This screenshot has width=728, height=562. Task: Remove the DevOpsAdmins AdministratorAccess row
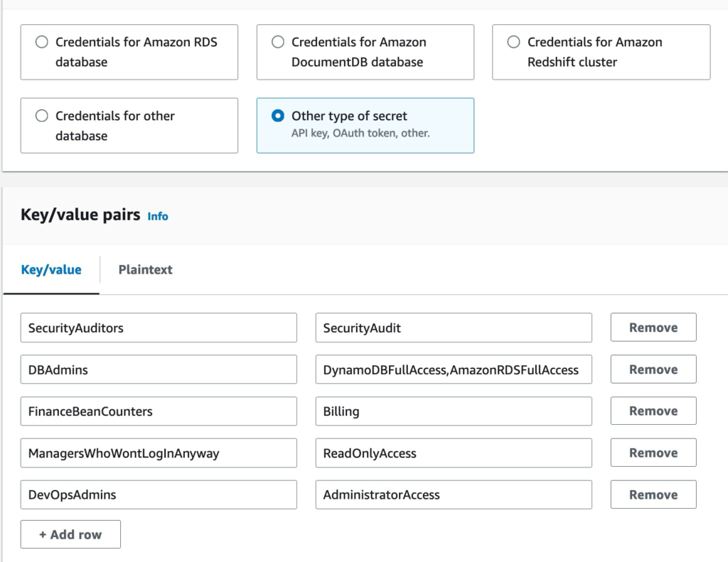click(x=653, y=495)
